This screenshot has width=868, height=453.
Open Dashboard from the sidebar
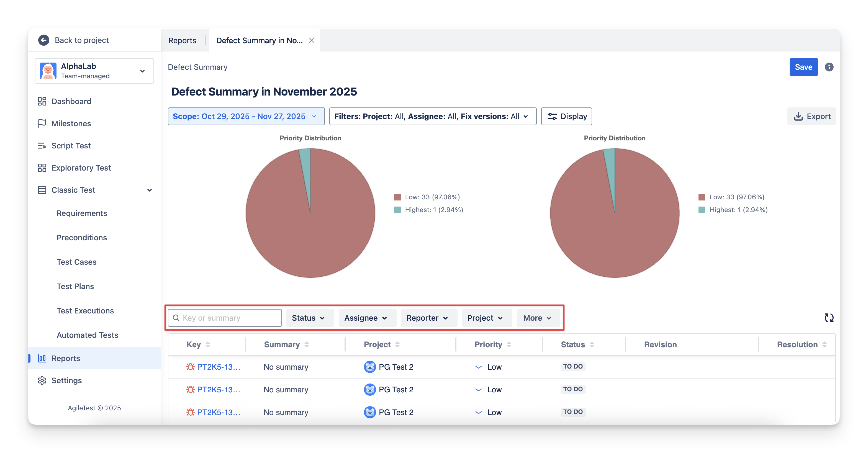71,101
